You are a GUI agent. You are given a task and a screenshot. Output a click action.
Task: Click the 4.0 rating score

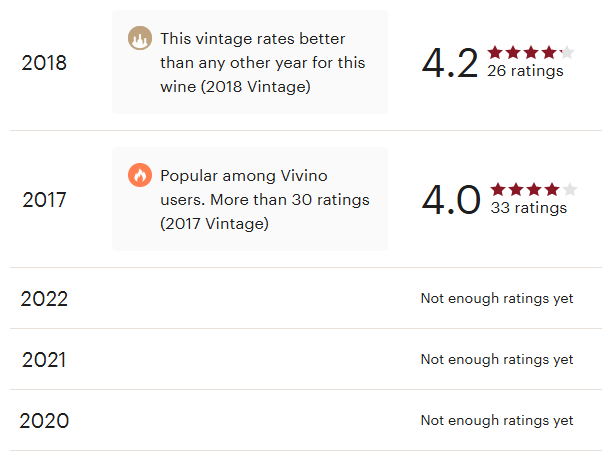[x=452, y=200]
